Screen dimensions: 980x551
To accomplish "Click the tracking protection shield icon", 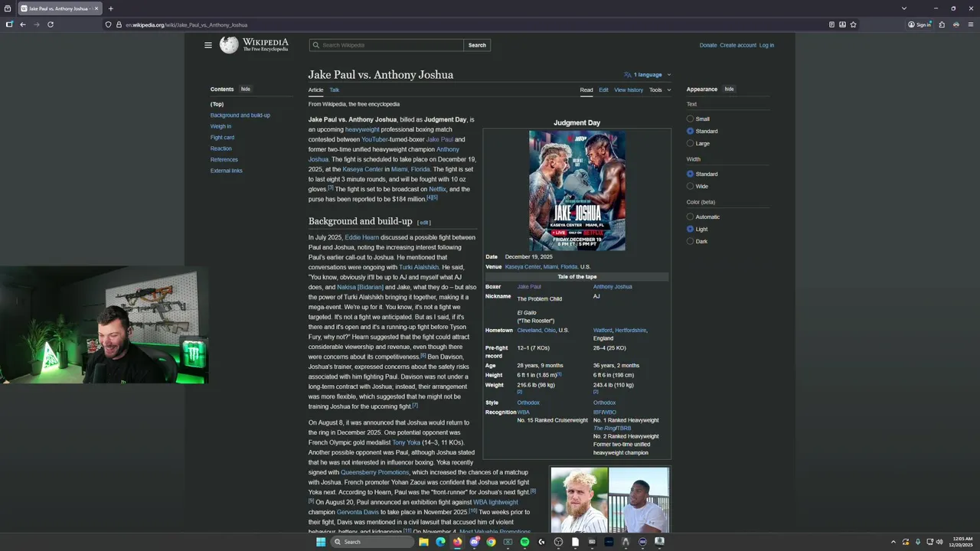I will pos(109,24).
